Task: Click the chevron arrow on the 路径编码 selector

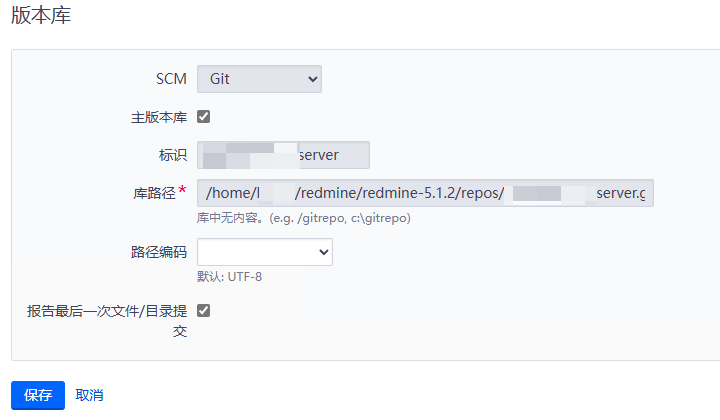Action: coord(323,252)
